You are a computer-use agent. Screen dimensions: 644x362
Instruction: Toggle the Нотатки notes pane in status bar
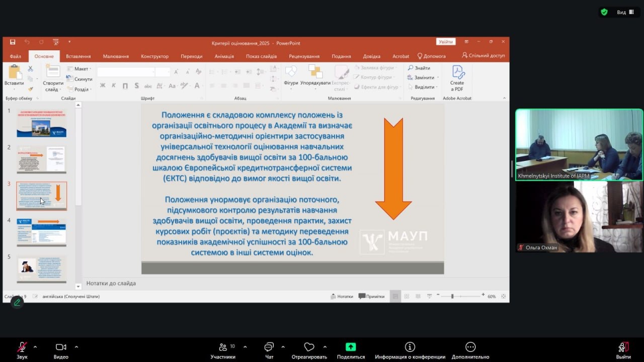[x=342, y=296]
